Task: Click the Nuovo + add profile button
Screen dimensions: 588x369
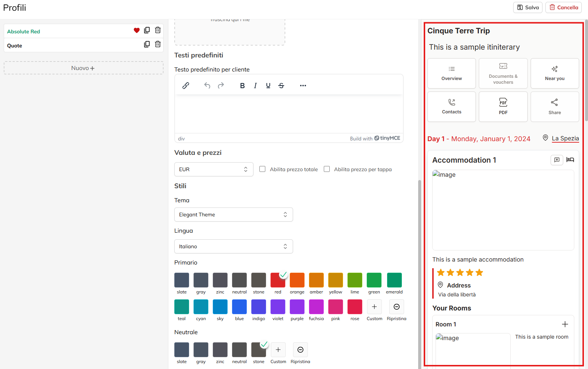Action: (x=83, y=68)
